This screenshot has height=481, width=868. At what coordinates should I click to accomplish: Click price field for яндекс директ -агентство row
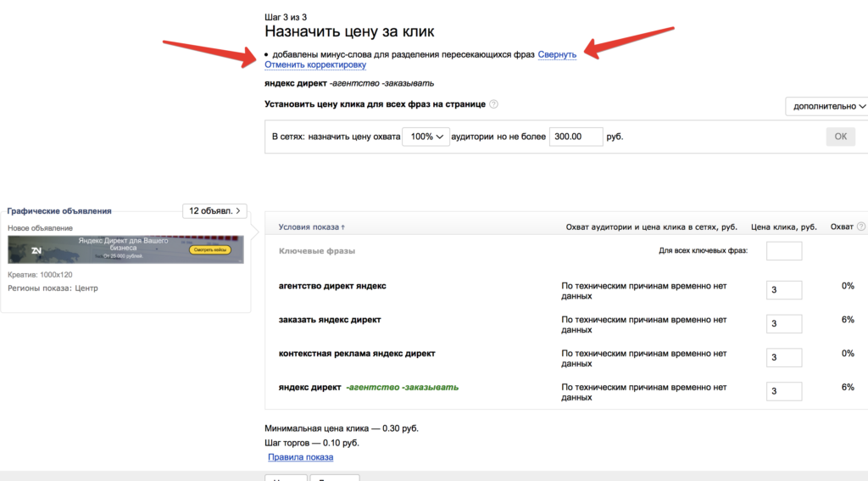tap(784, 391)
